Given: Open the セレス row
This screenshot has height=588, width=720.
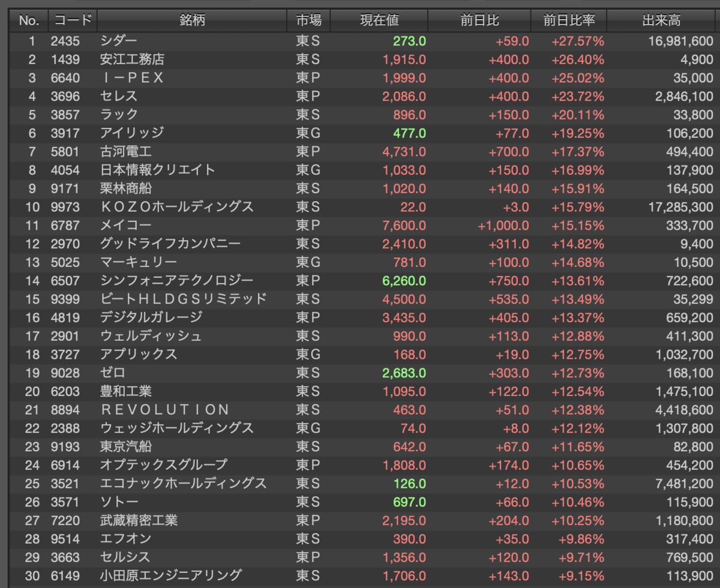Looking at the screenshot, I should (119, 96).
